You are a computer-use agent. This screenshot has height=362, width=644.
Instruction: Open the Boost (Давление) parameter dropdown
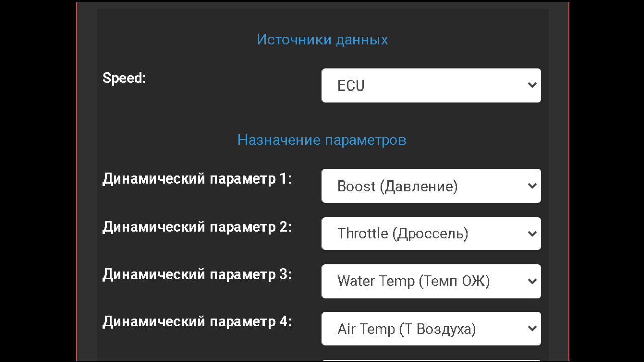pos(431,186)
